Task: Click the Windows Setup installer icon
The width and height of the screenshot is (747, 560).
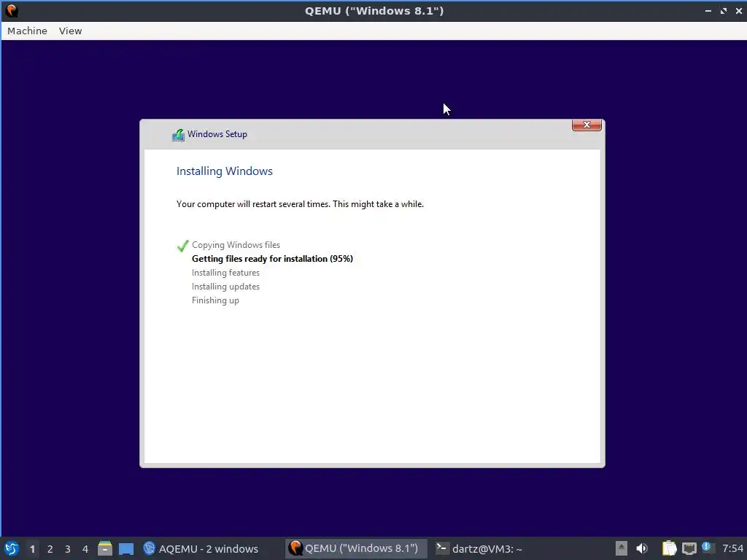Action: 178,135
